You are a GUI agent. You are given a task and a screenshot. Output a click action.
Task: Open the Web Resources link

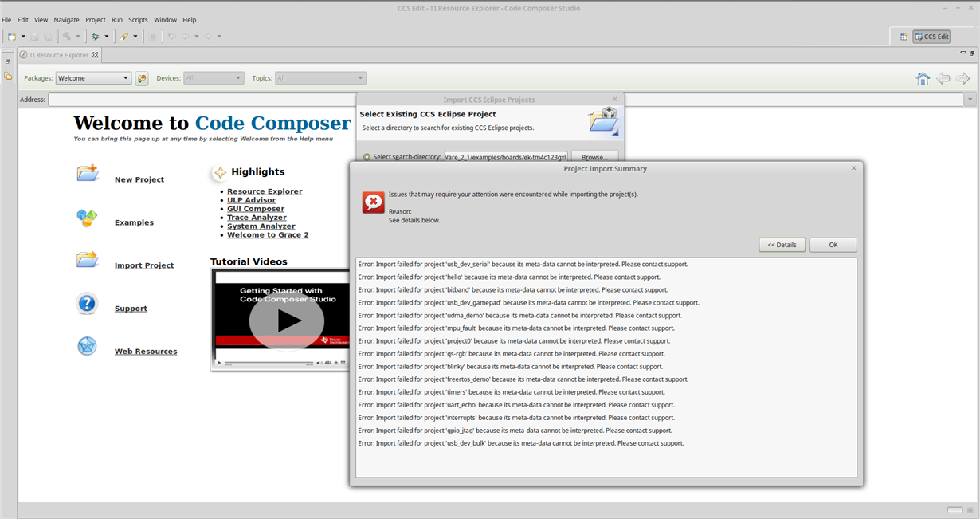(146, 352)
